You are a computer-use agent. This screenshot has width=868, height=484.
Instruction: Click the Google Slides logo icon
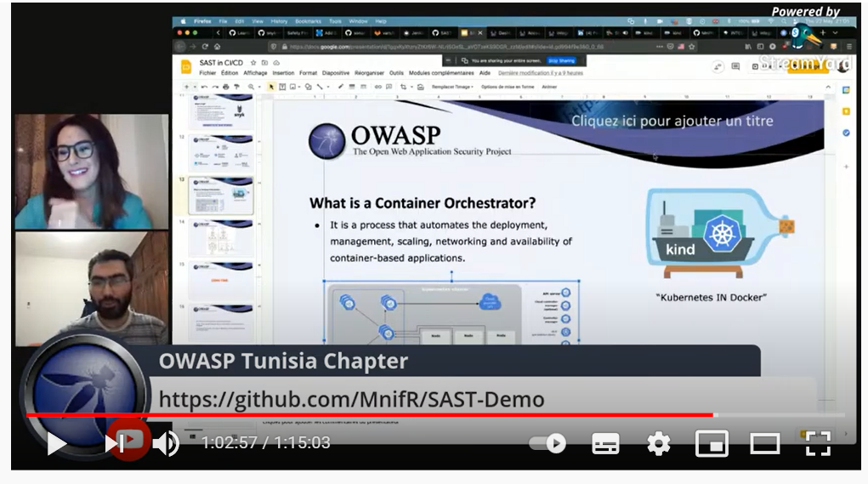tap(186, 67)
